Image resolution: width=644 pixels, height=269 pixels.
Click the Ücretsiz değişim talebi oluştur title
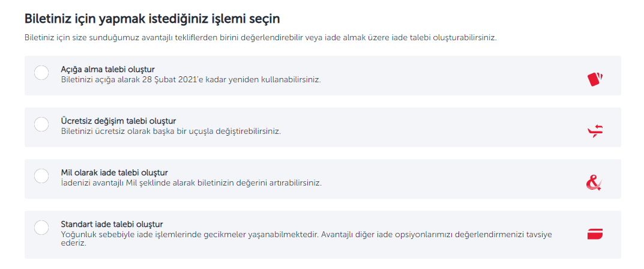(x=118, y=121)
